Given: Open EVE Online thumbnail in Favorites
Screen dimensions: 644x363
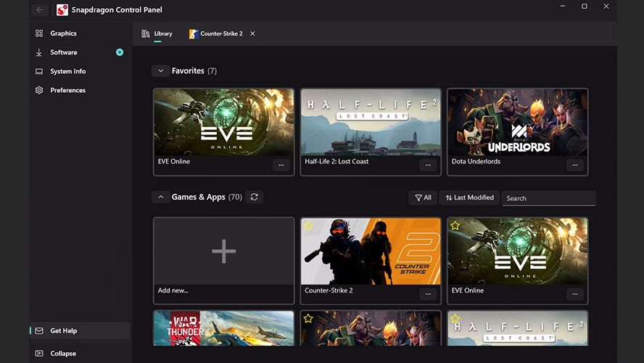Looking at the screenshot, I should (224, 122).
